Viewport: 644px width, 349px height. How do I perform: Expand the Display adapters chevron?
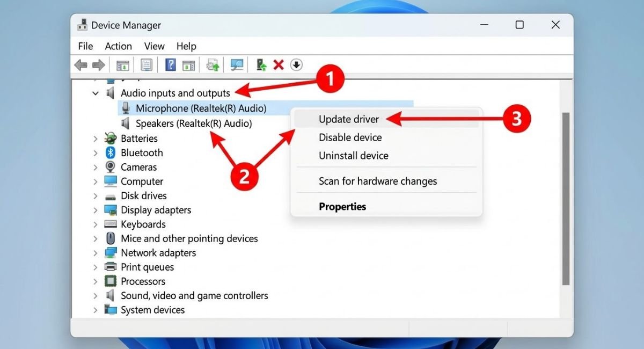(96, 210)
